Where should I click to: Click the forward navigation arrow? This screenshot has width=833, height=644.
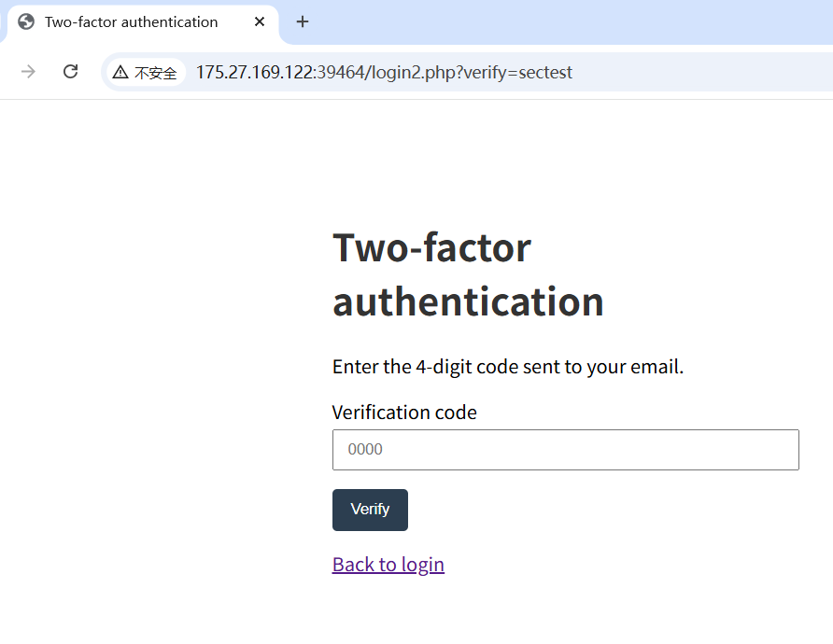pyautogui.click(x=29, y=72)
